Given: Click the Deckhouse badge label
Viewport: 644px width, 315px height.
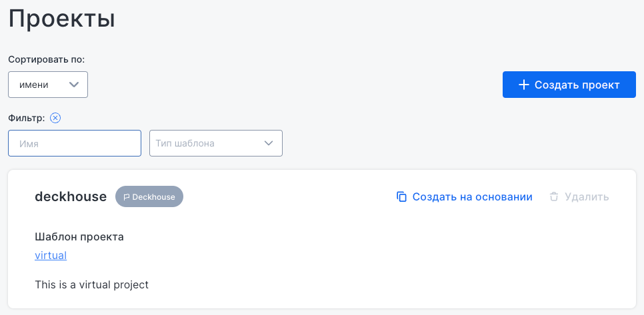Looking at the screenshot, I should point(153,197).
